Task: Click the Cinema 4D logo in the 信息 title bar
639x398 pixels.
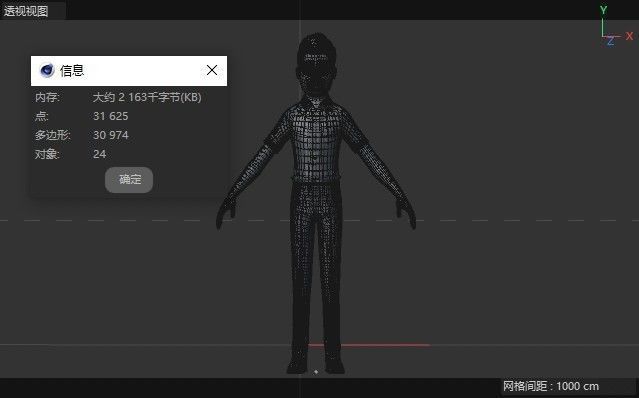Action: click(47, 70)
